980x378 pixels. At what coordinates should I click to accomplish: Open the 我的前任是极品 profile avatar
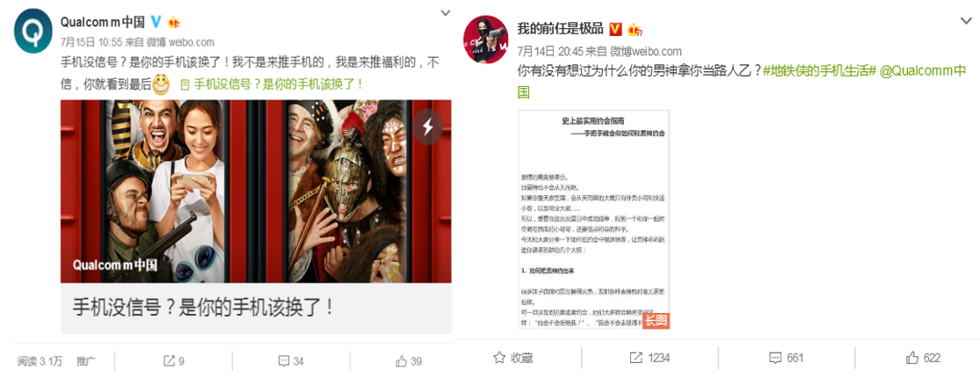tap(486, 40)
